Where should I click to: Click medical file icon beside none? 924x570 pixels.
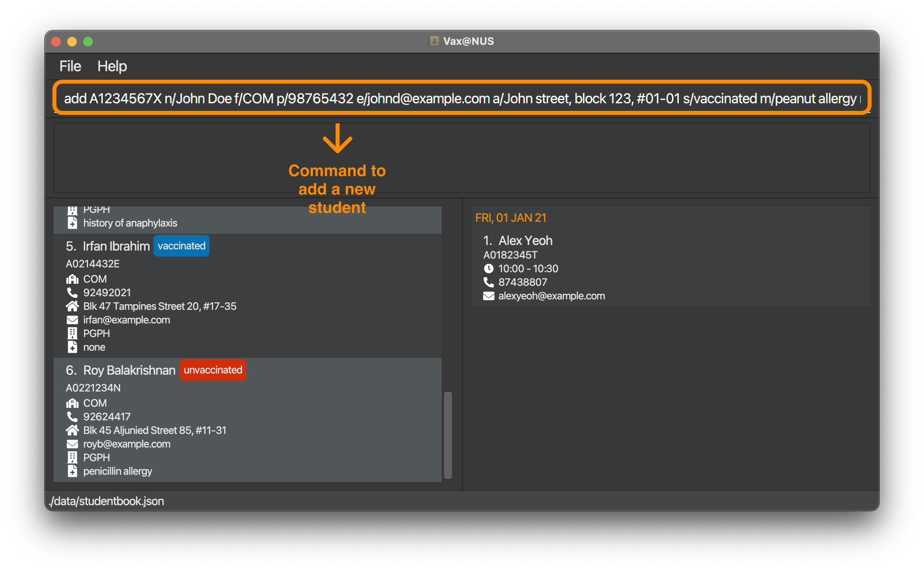pos(72,347)
